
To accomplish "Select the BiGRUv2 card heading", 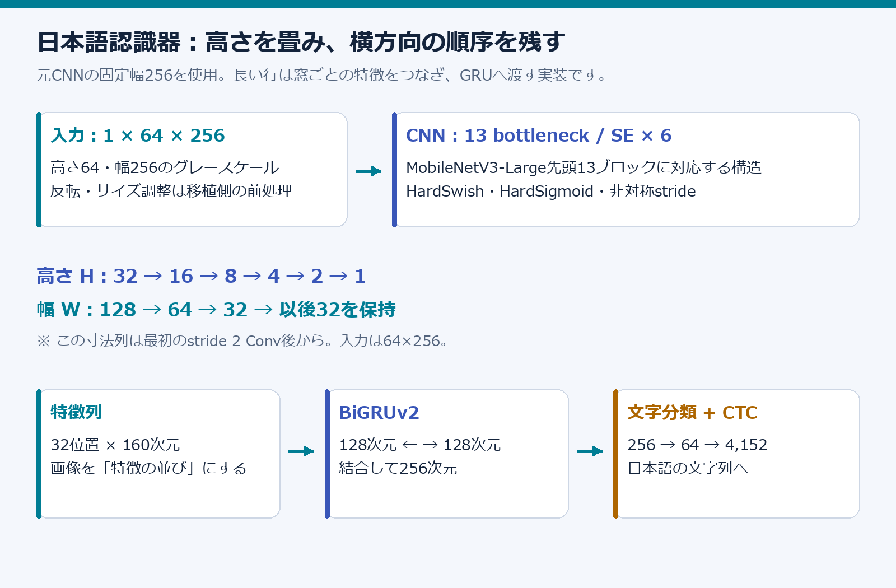I will 379,413.
